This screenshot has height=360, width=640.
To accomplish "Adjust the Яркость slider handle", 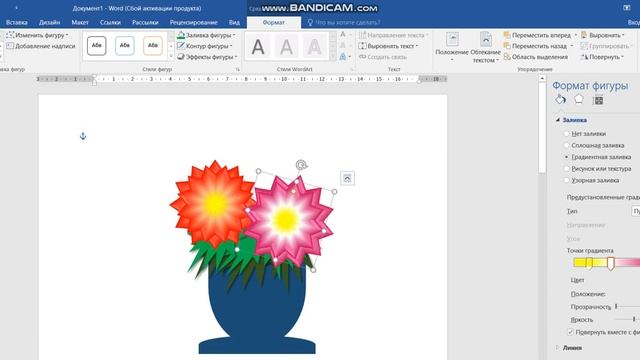I will [634, 319].
